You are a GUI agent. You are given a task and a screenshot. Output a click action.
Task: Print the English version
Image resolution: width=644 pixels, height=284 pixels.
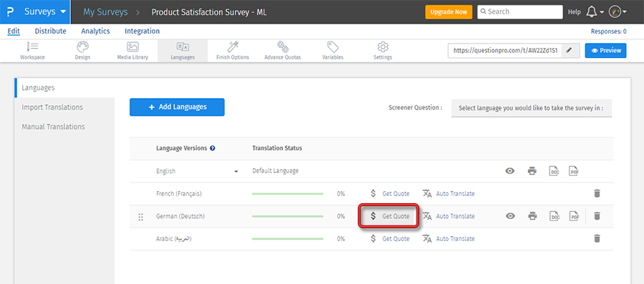pyautogui.click(x=532, y=171)
